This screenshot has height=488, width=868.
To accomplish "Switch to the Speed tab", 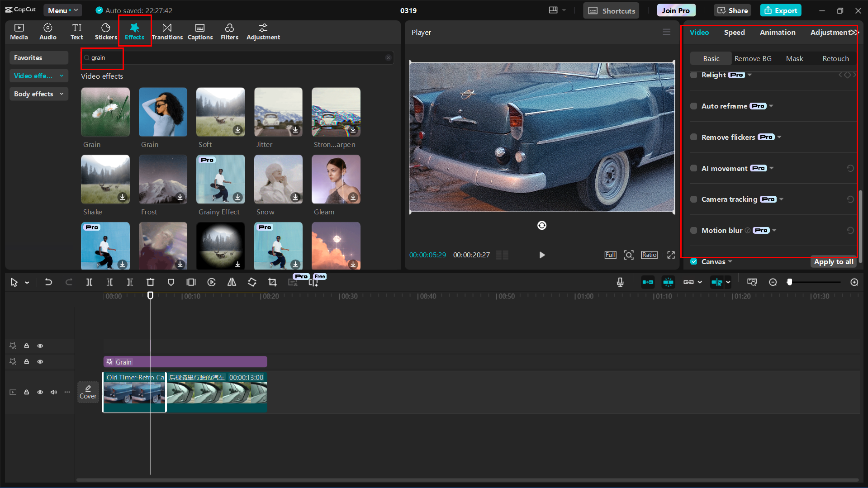I will click(x=734, y=32).
